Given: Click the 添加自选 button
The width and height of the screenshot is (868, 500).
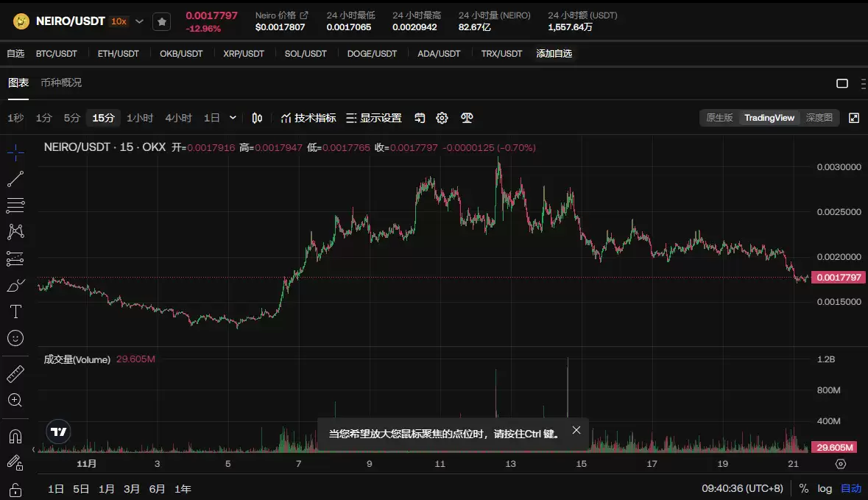Looking at the screenshot, I should point(554,53).
